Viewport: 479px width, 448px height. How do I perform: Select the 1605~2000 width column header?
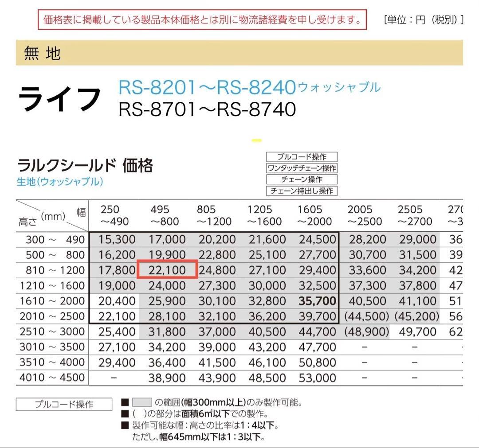[314, 215]
